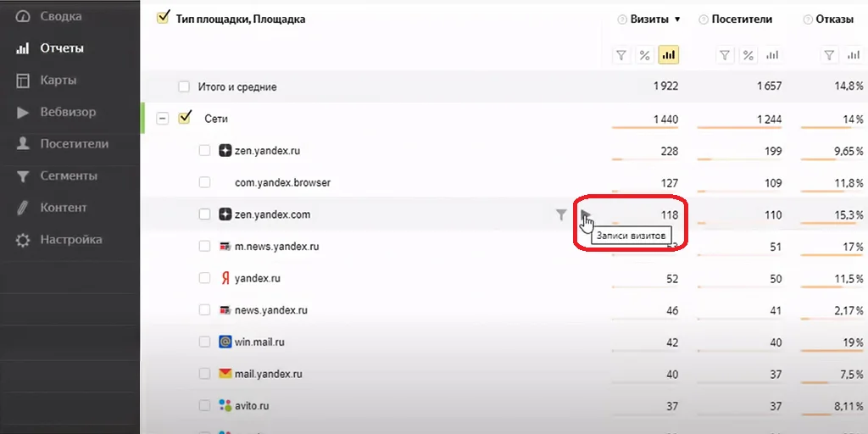Screen dimensions: 868x434
Task: Open Контент in the sidebar
Action: (x=63, y=208)
